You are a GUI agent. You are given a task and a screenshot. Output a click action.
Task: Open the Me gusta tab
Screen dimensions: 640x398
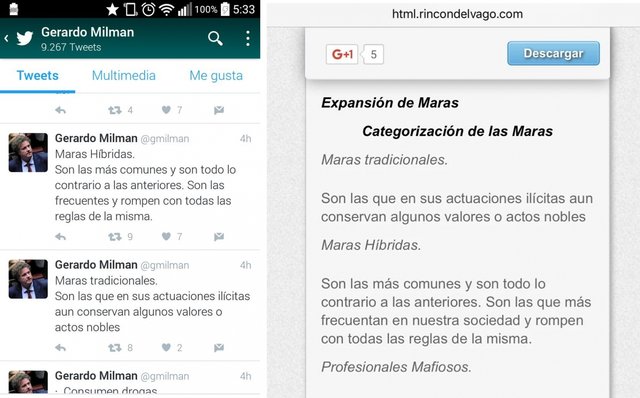(x=216, y=76)
